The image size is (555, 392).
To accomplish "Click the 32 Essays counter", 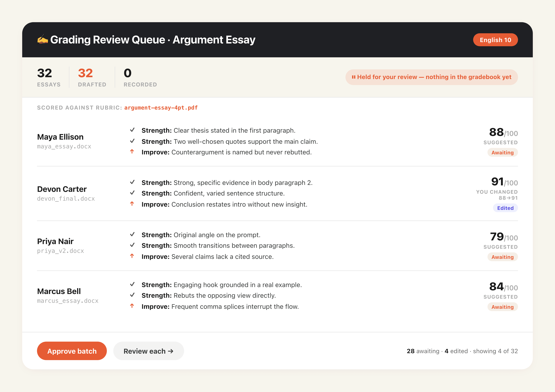I will (49, 77).
